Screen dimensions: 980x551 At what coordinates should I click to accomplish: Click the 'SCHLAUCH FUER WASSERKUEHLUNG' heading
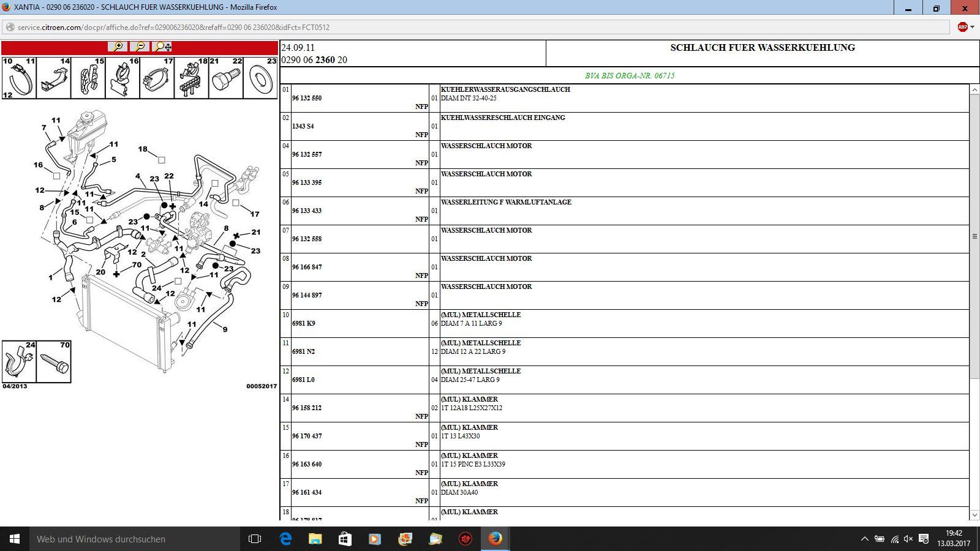pos(763,48)
